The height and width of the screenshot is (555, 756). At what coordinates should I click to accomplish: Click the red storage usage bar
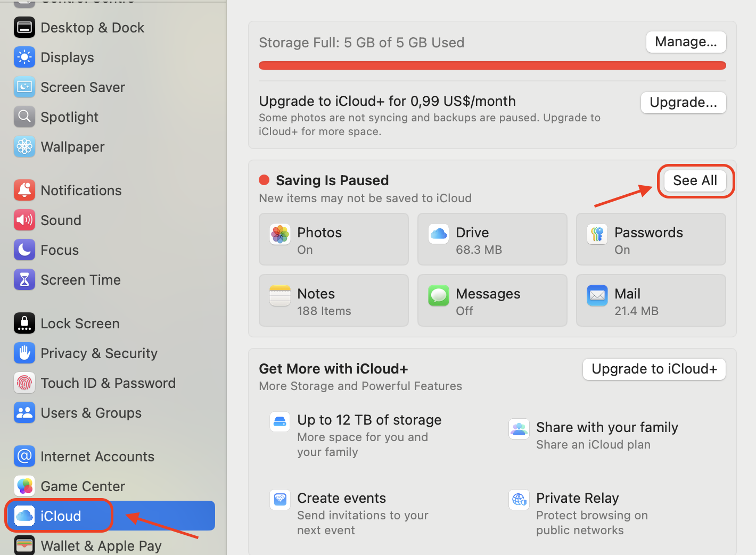coord(492,65)
